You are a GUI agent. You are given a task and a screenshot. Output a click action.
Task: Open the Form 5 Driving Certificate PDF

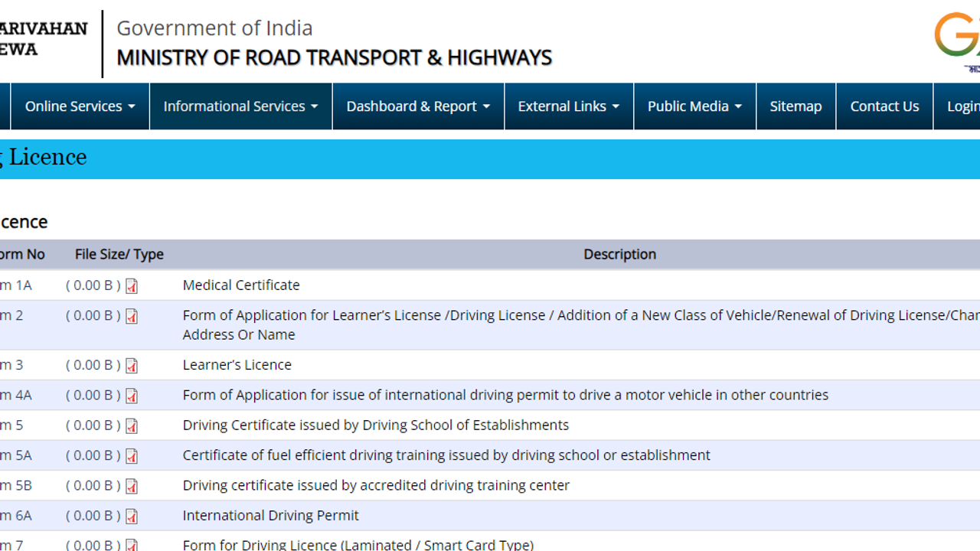131,425
